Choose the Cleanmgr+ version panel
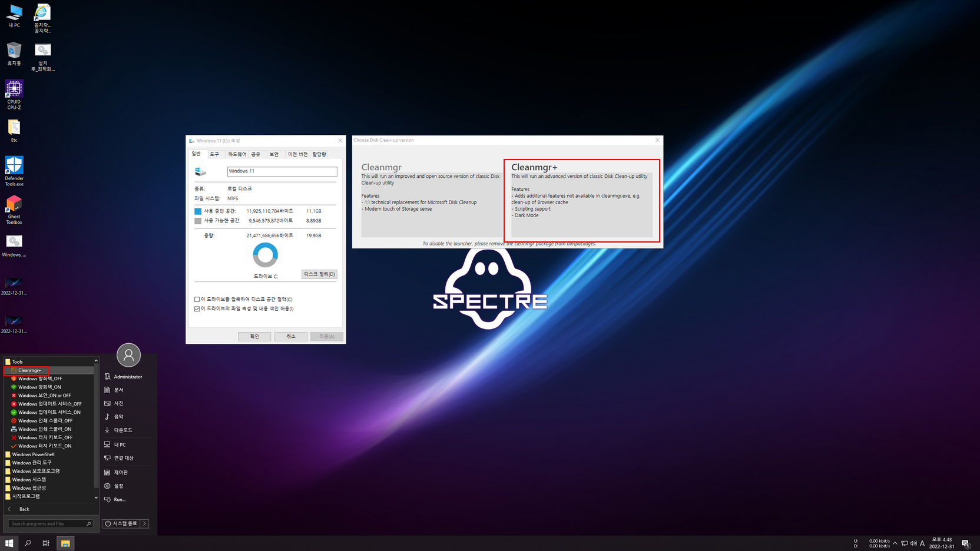 pos(581,200)
